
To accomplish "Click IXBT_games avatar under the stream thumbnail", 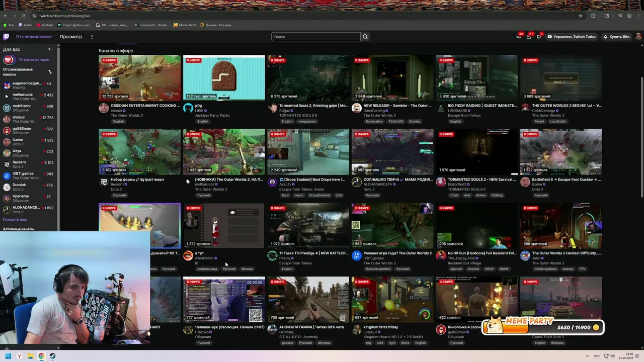I will pyautogui.click(x=357, y=256).
